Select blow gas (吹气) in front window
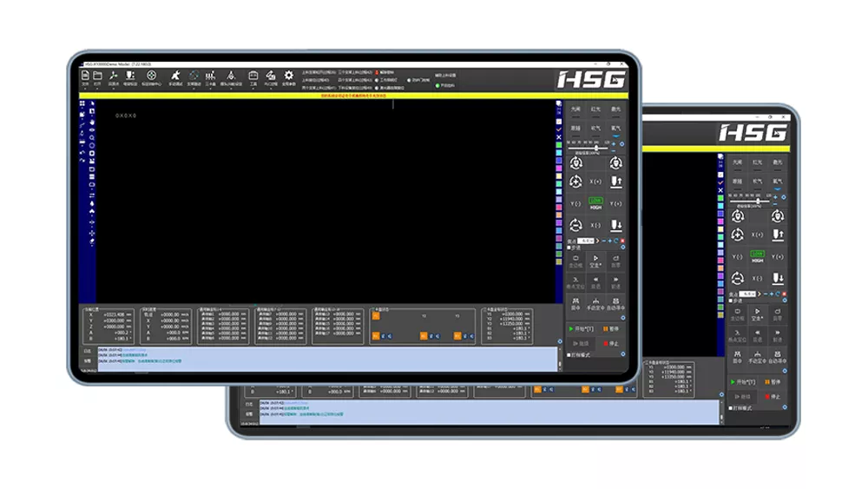Image resolution: width=868 pixels, height=489 pixels. (x=595, y=129)
